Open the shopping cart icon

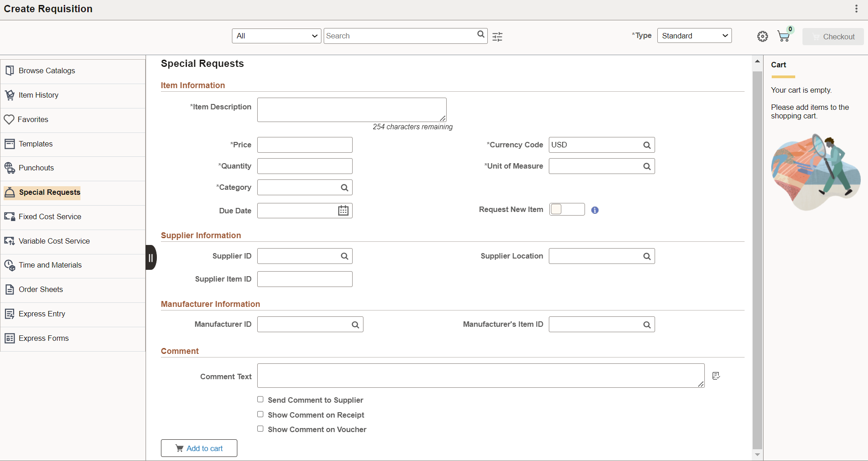pyautogui.click(x=784, y=36)
